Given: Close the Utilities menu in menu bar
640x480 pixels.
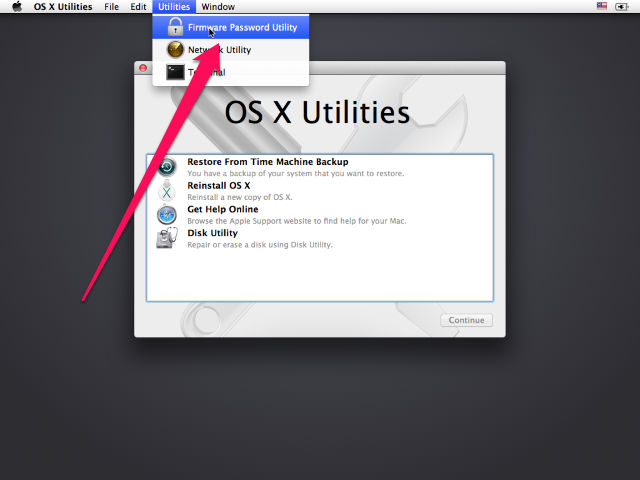Looking at the screenshot, I should pos(174,7).
